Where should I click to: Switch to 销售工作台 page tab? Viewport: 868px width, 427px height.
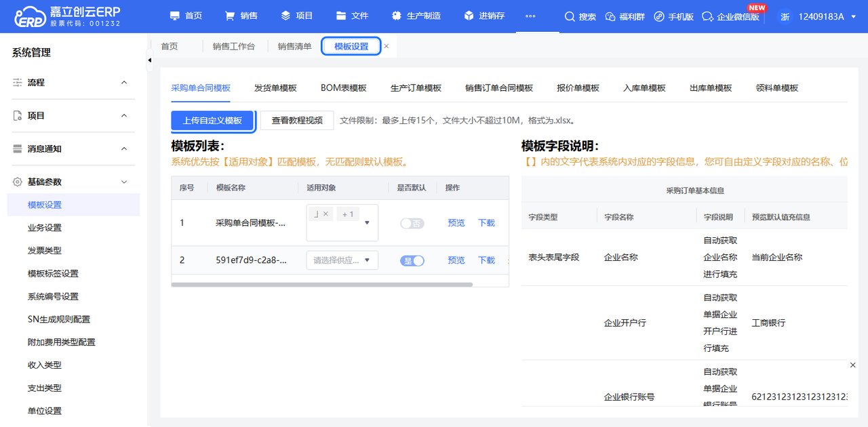(x=234, y=46)
